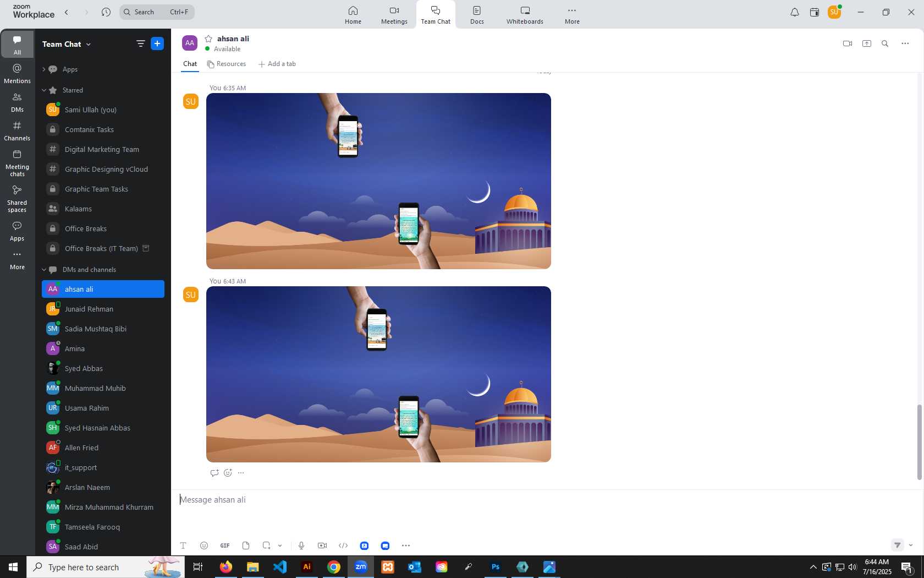Open the GIF picker
Screen dimensions: 924x578
point(225,546)
